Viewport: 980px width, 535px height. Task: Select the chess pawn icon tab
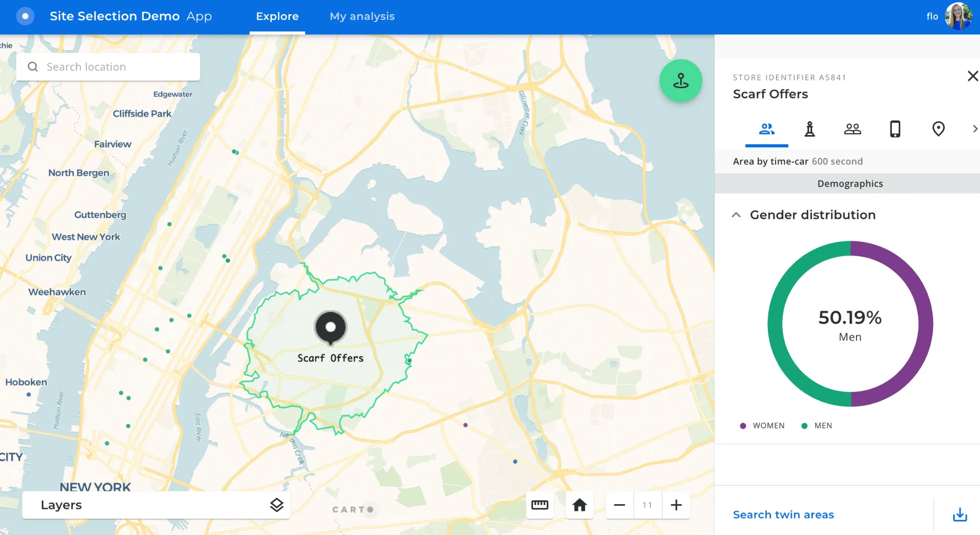pyautogui.click(x=810, y=129)
